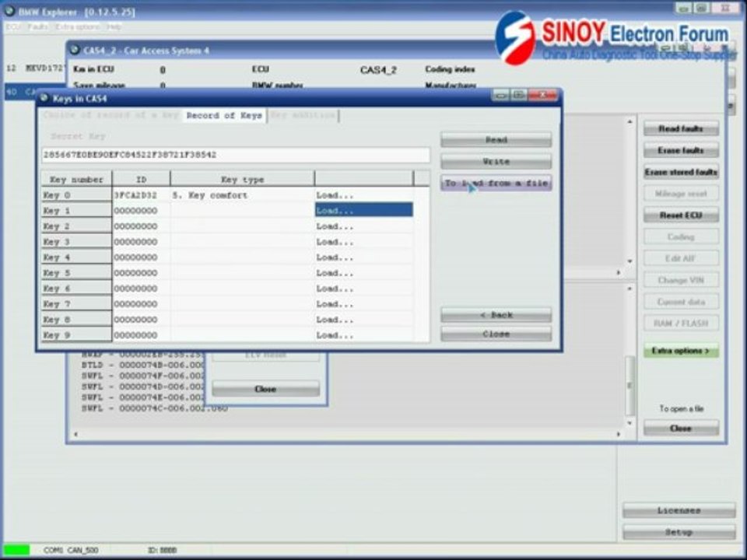Select the Key 1 row header
Viewport: 747px width, 560px height.
(76, 211)
